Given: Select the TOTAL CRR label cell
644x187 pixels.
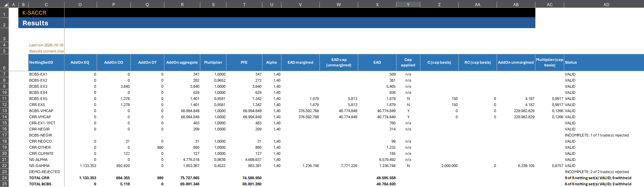Looking at the screenshot, I should click(x=46, y=178).
